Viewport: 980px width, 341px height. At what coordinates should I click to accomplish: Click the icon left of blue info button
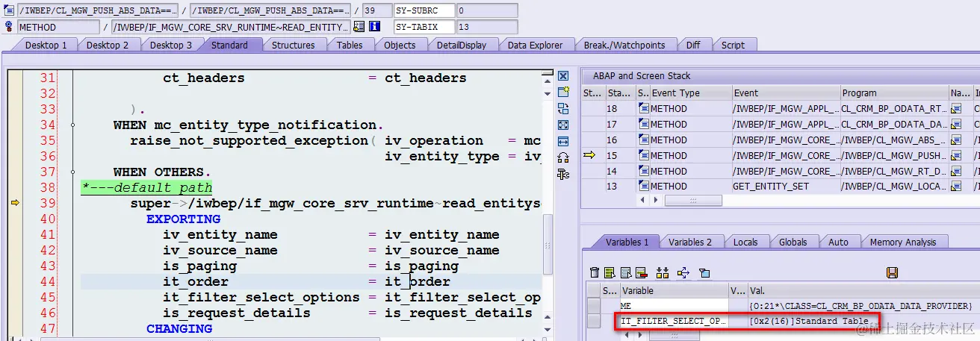pos(359,27)
